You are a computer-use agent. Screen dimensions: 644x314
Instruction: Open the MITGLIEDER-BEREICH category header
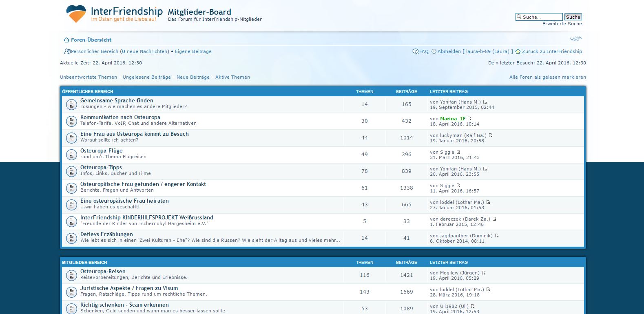(x=84, y=262)
